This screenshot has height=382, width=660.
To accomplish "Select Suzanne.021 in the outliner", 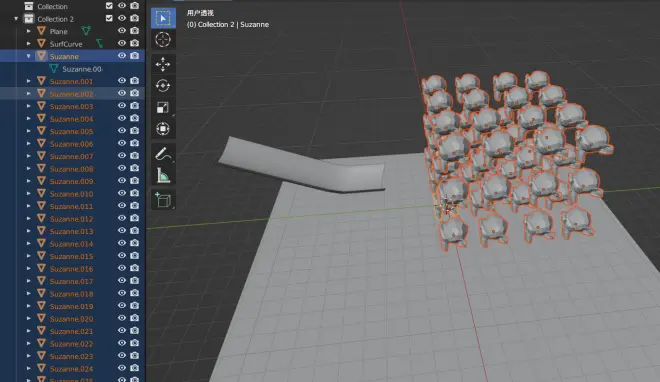I will coord(71,331).
